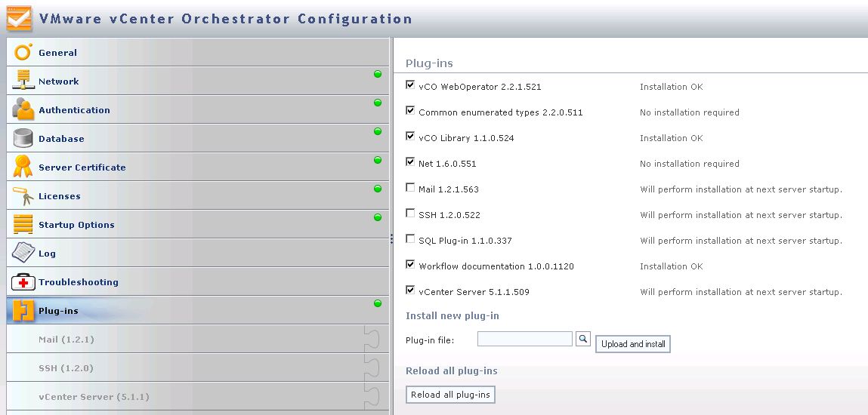Check the SSH 1.2.0.522 plug-in
Screen dimensions: 868x415
click(410, 214)
